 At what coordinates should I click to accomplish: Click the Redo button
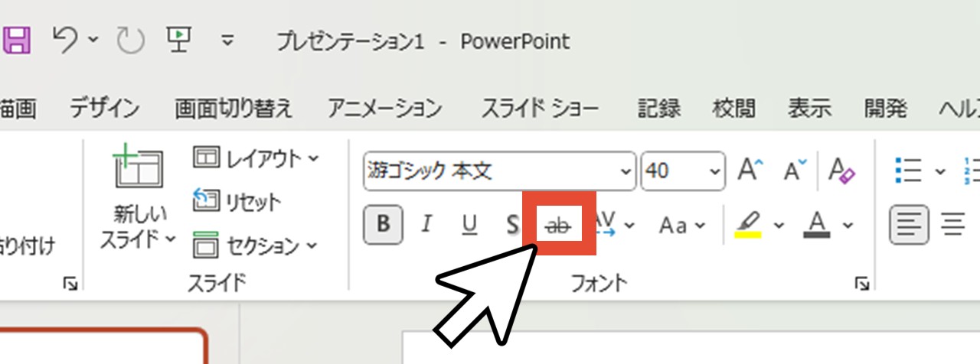(130, 40)
